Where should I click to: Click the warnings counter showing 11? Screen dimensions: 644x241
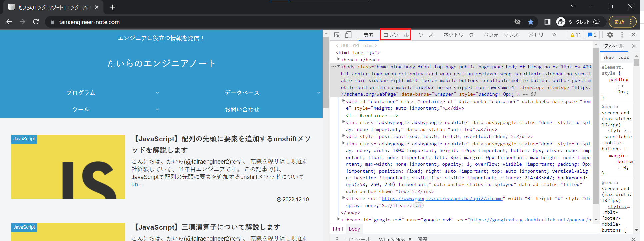pos(576,35)
